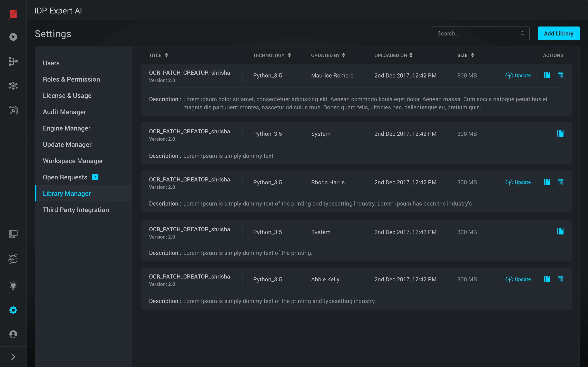This screenshot has width=588, height=367.
Task: Click the search magnifier icon
Action: [522, 33]
